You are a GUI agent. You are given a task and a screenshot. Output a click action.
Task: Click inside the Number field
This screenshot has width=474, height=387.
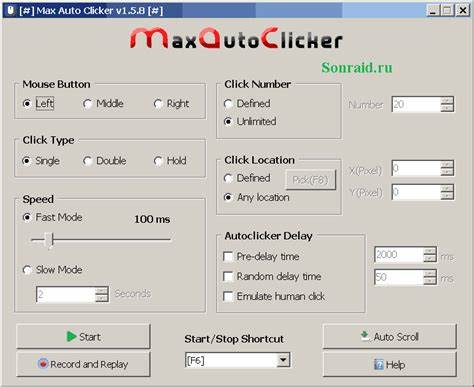coord(416,104)
